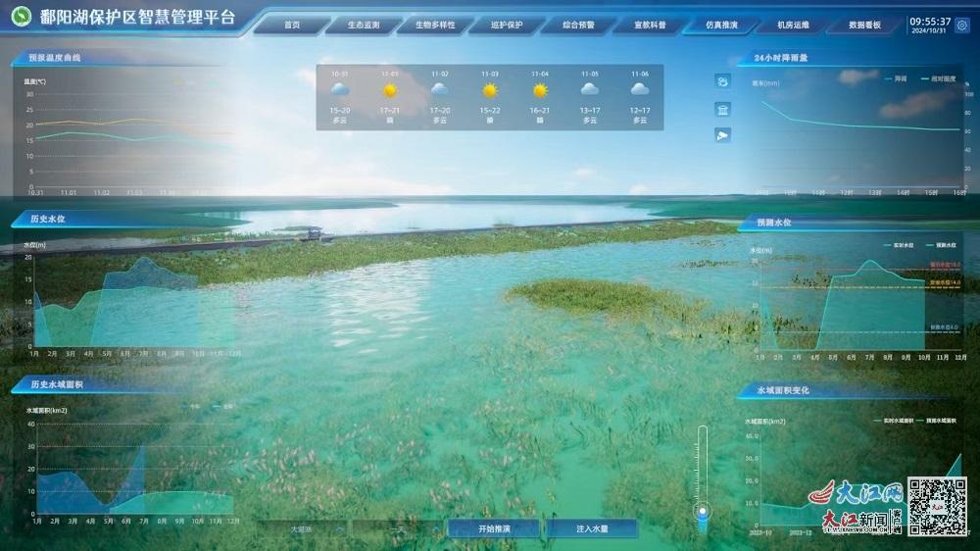Image resolution: width=980 pixels, height=551 pixels.
Task: Click the 历史水位 panel title
Action: 48,219
